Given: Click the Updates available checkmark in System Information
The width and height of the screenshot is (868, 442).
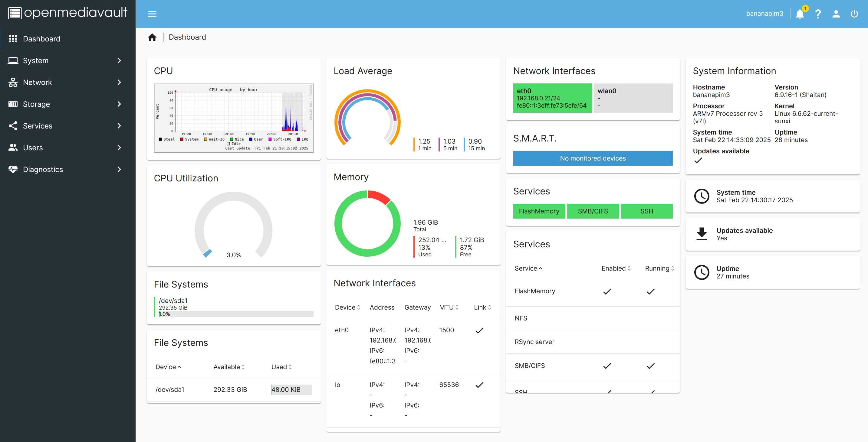Looking at the screenshot, I should [x=698, y=161].
